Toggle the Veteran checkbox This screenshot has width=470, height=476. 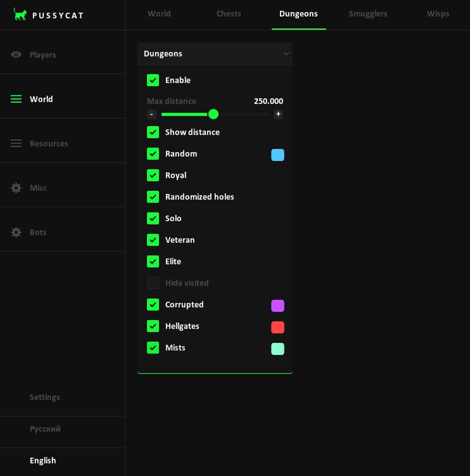[x=153, y=240]
